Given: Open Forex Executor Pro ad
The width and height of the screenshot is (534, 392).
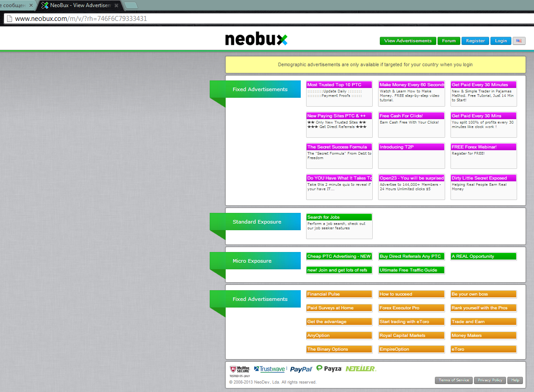Looking at the screenshot, I should (x=411, y=308).
